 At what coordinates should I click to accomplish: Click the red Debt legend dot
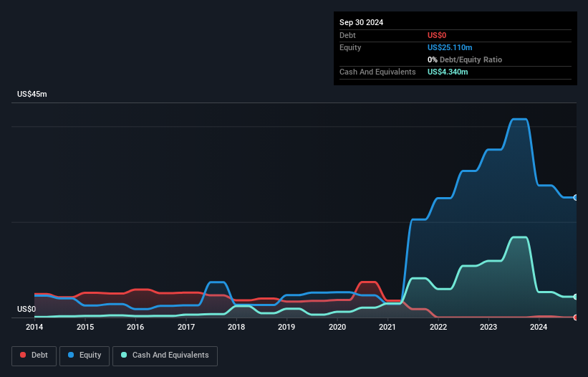pos(23,355)
